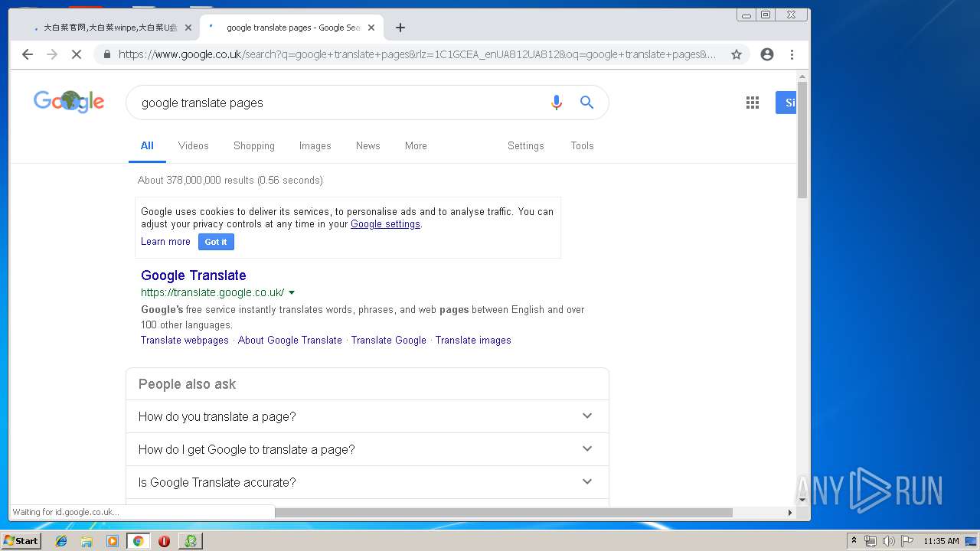Viewport: 980px width, 551px height.
Task: Open the More search categories menu
Action: click(x=416, y=145)
